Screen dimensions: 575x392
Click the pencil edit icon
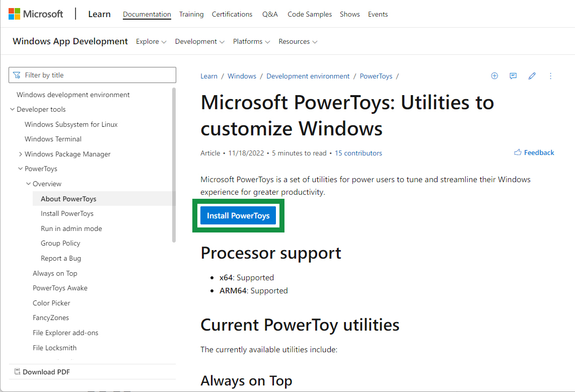pos(532,76)
